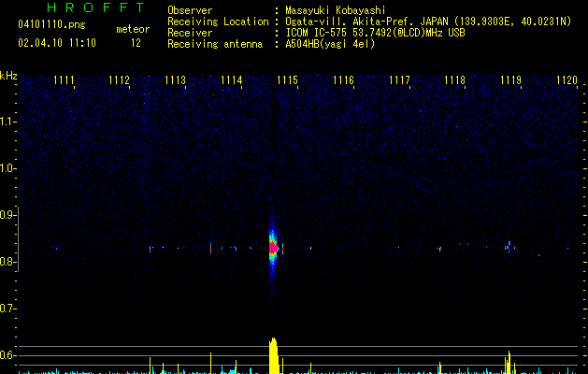Click the meteor label
This screenshot has width=588, height=374.
coord(133,29)
